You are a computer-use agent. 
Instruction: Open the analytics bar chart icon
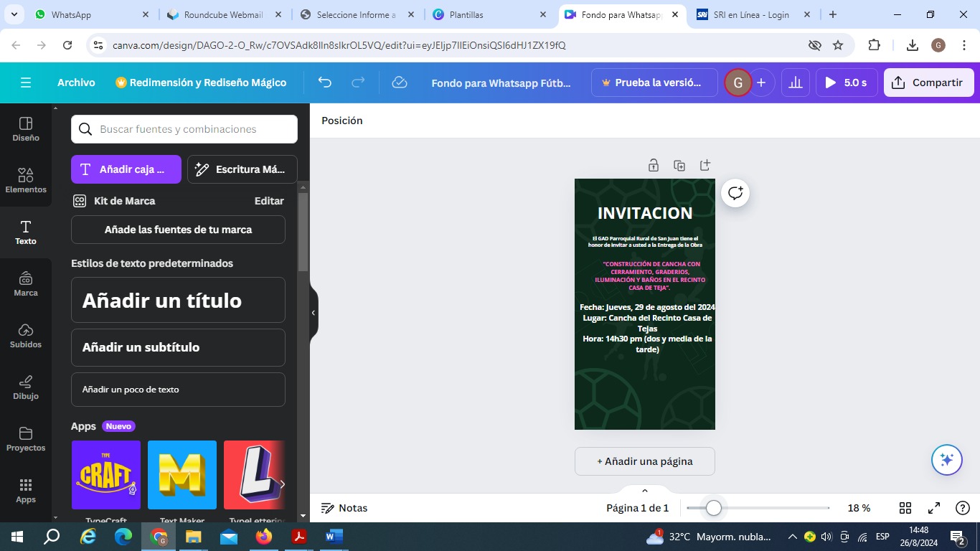pos(796,83)
